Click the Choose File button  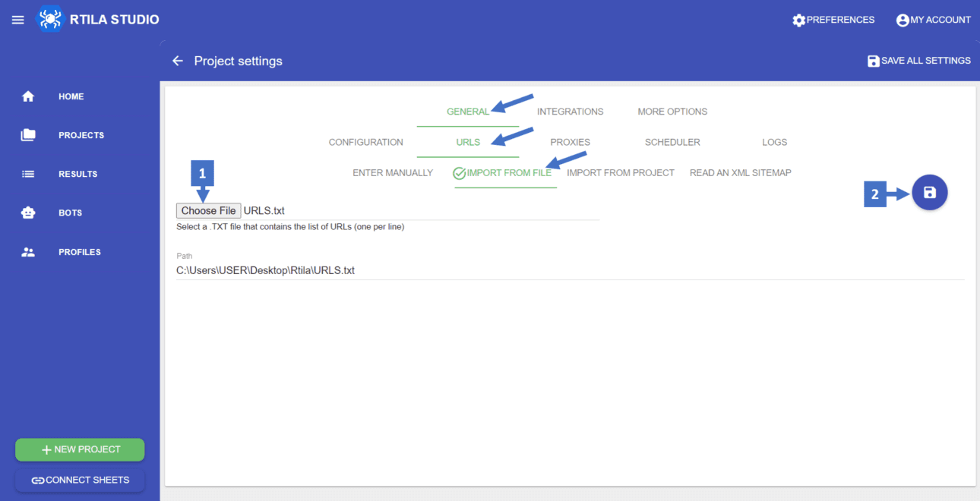[x=208, y=211]
